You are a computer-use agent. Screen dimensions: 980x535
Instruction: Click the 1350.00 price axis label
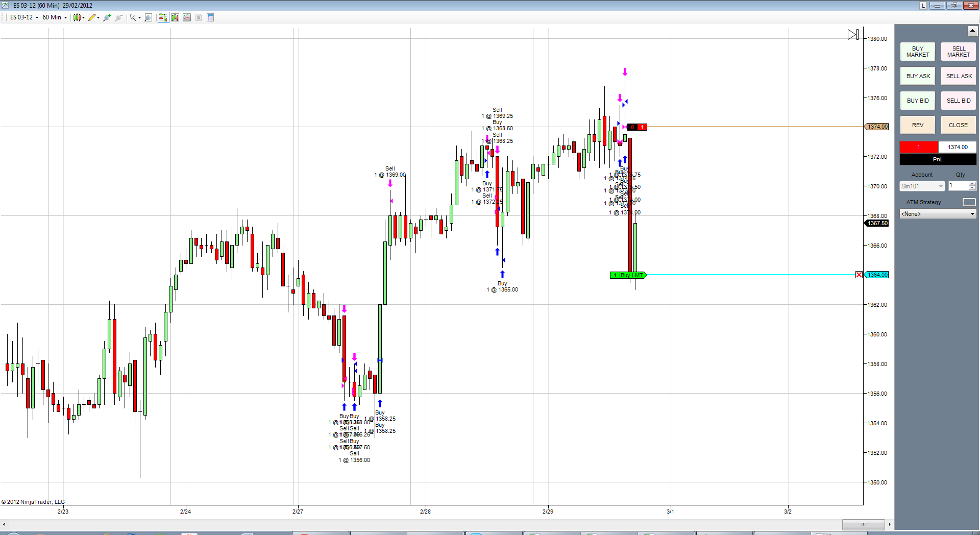pyautogui.click(x=877, y=482)
